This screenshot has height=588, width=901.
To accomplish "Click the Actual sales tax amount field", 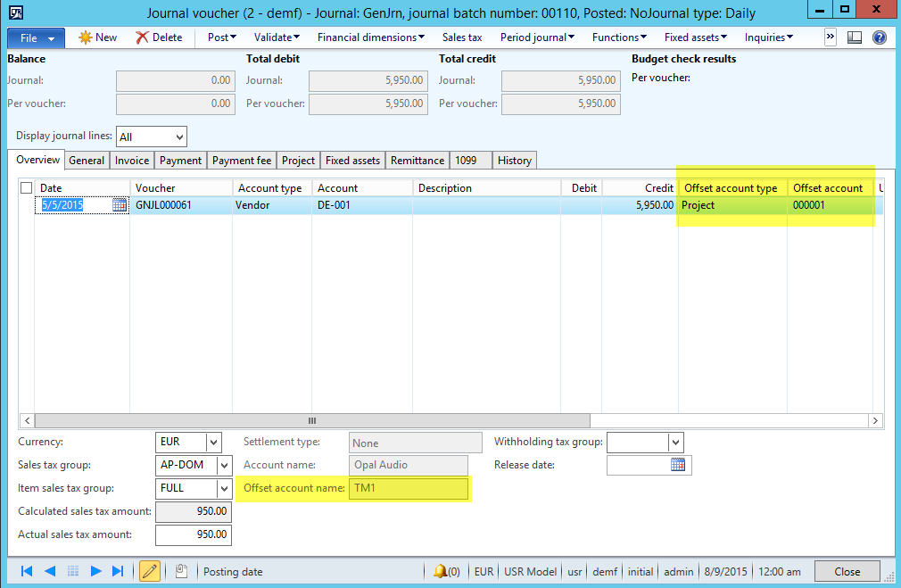I will pyautogui.click(x=193, y=534).
